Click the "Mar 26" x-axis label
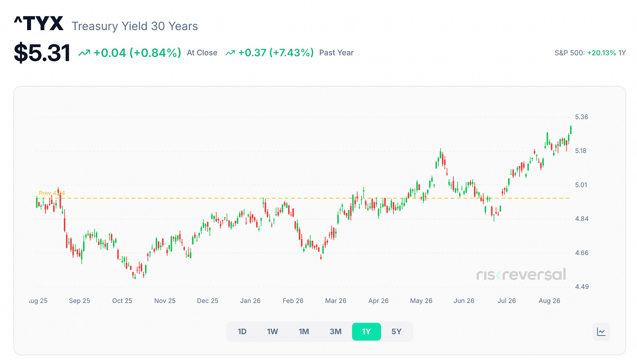The height and width of the screenshot is (364, 637). pos(336,301)
